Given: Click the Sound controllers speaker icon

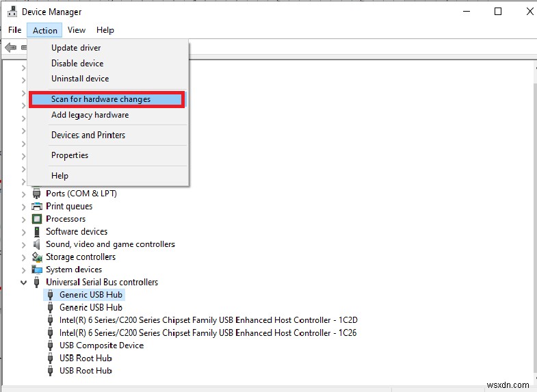Looking at the screenshot, I should click(x=37, y=244).
